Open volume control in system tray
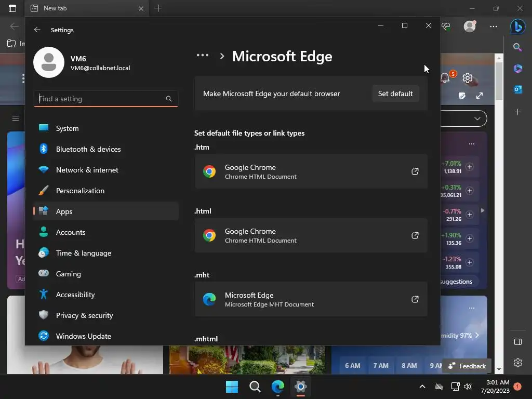Viewport: 532px width, 399px height. (468, 387)
